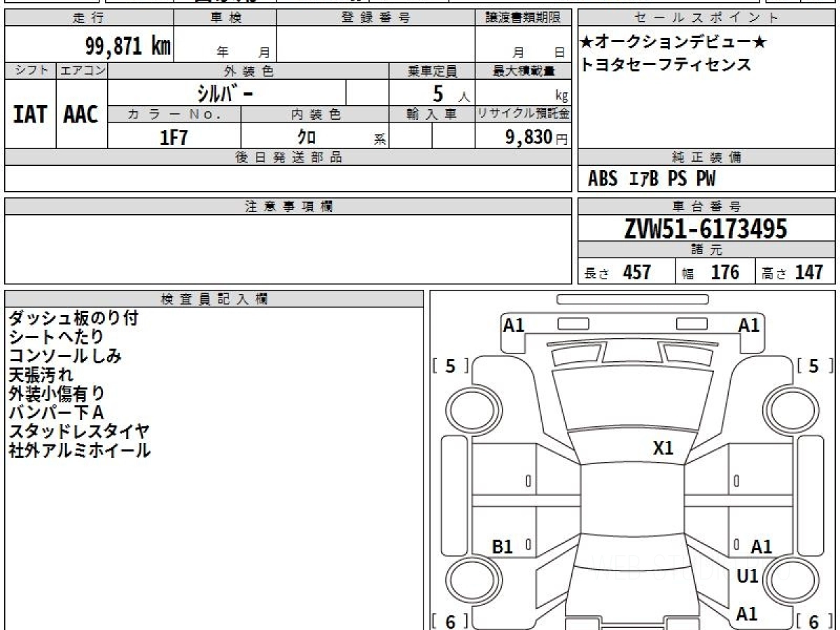Screen dimensions: 840x630
Task: Click the B1 damage mark on the car diagram
Action: 503,547
